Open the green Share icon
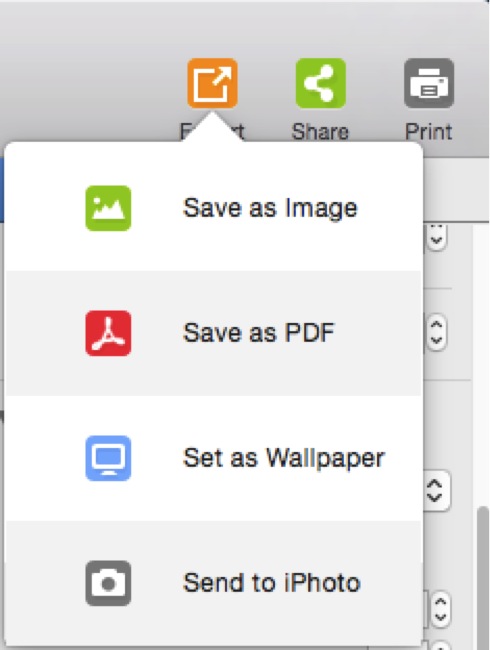 [320, 83]
